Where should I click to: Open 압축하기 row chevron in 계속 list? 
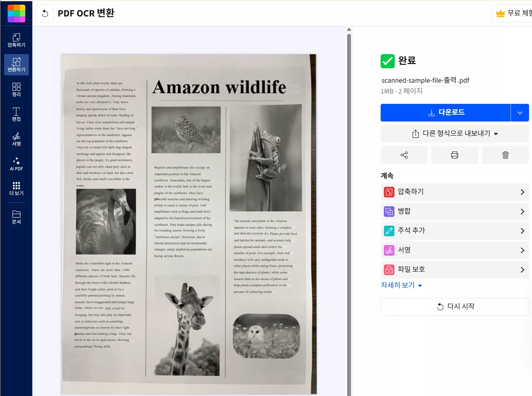(522, 192)
